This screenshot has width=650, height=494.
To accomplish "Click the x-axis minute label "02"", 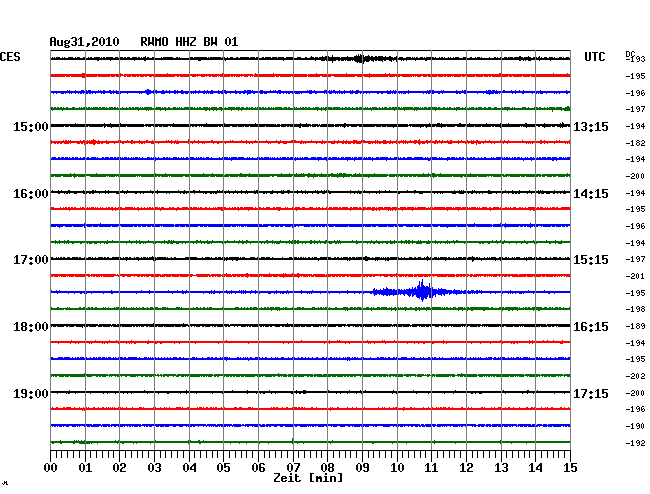I will pyautogui.click(x=119, y=468).
